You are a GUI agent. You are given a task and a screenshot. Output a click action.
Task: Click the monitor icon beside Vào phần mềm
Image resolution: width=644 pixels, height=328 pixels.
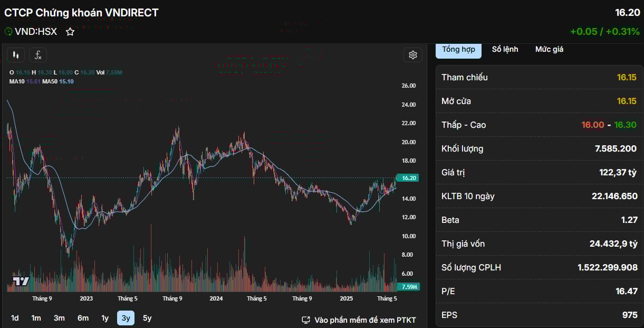(306, 320)
